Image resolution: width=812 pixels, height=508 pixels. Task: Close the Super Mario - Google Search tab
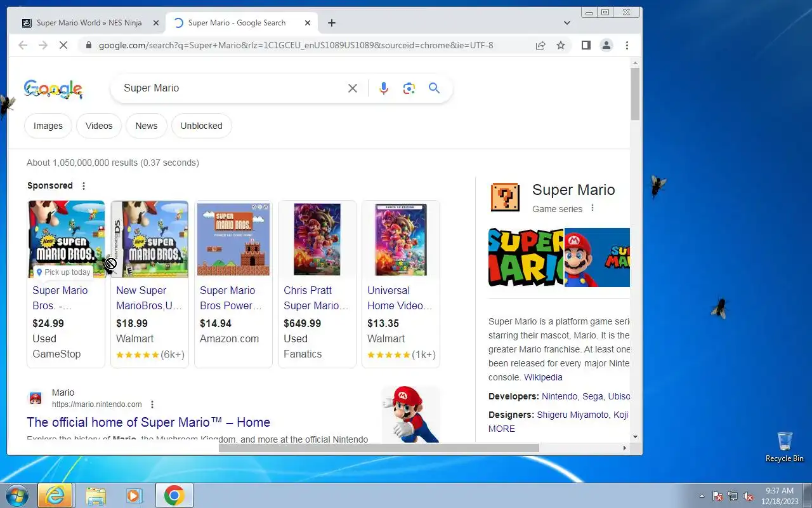point(308,23)
